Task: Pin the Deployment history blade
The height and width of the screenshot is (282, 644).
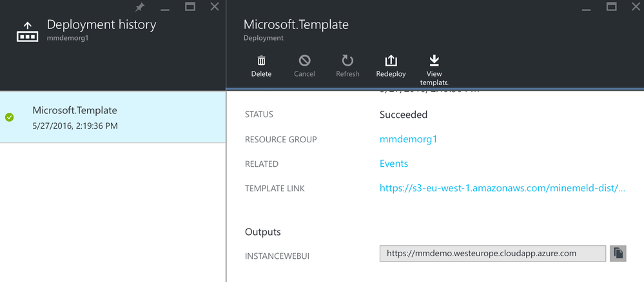Action: click(x=140, y=7)
